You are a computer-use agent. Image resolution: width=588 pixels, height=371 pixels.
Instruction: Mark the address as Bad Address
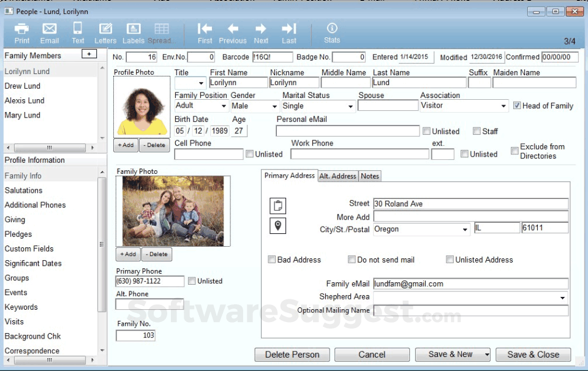271,260
